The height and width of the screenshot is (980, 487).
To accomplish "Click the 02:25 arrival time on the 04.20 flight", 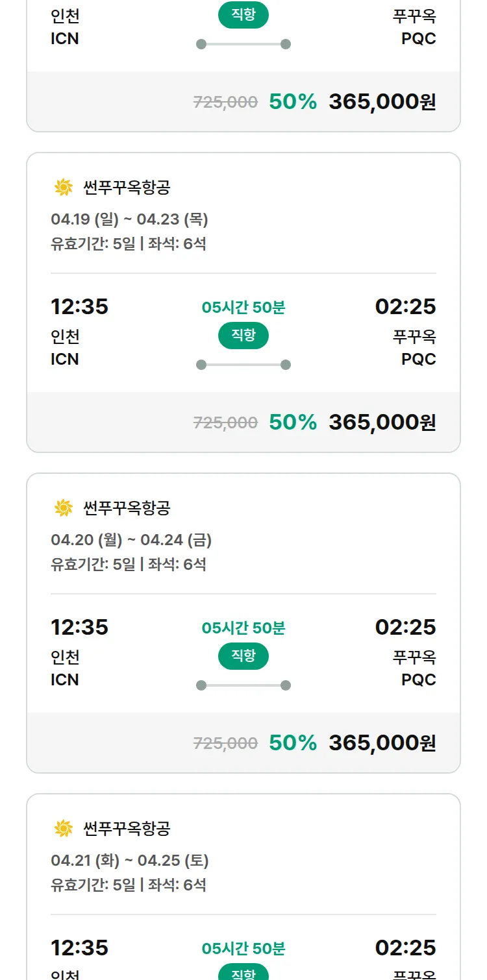I will (405, 627).
